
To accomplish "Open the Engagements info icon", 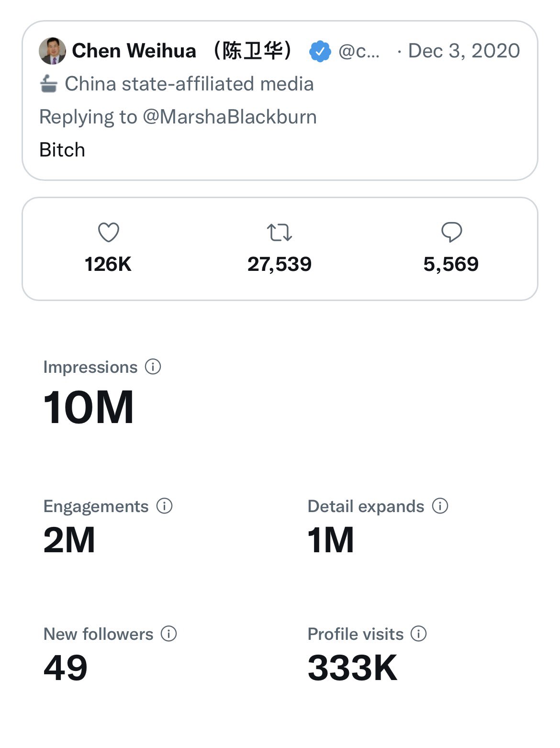I will (x=164, y=506).
